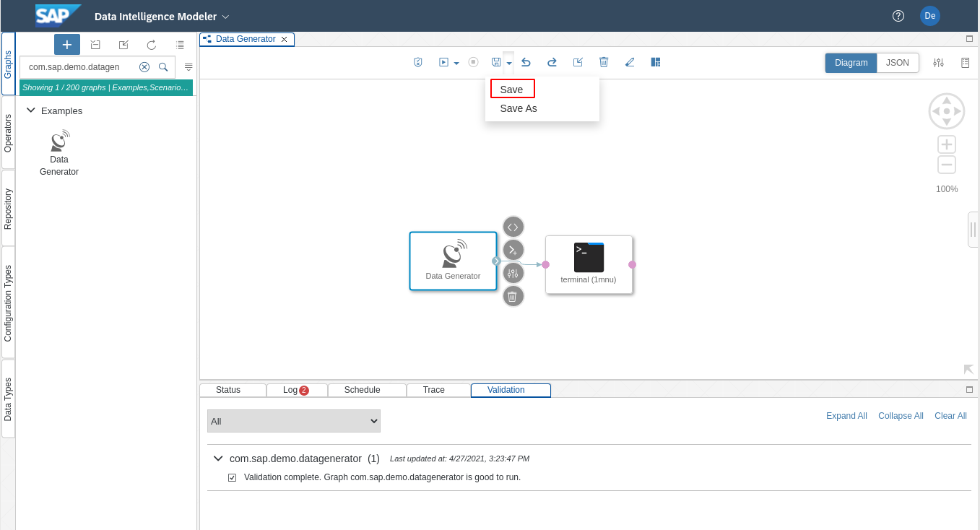Open the Data Types side tab
This screenshot has height=530, width=980.
pyautogui.click(x=8, y=399)
